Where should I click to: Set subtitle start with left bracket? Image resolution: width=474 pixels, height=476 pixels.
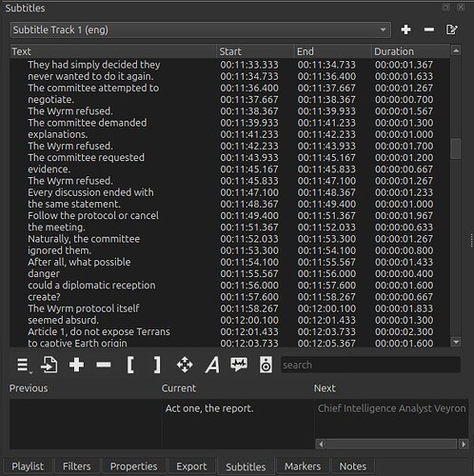pos(130,365)
